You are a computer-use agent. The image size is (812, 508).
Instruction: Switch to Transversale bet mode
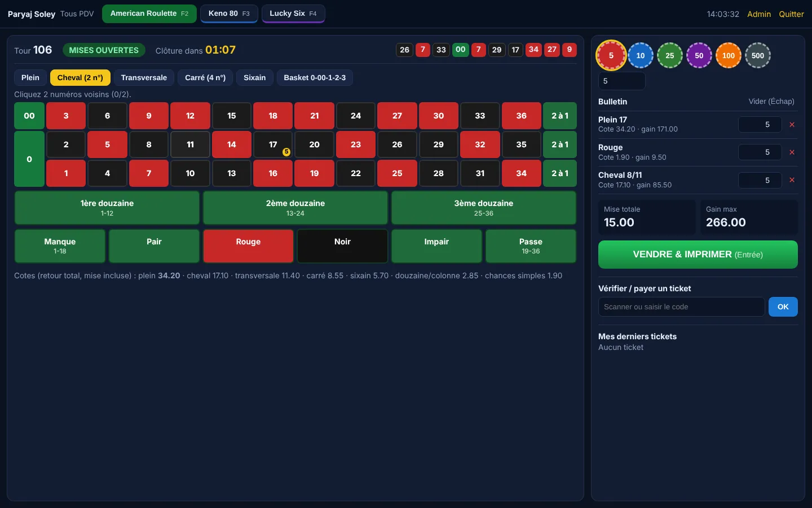144,78
